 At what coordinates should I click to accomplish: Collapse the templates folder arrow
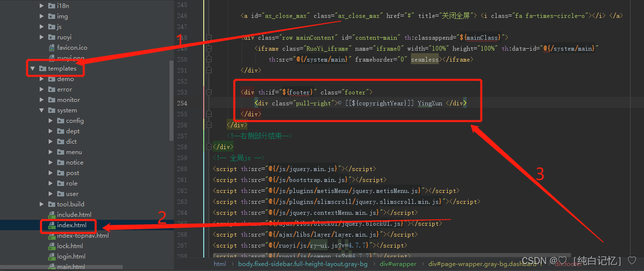click(32, 69)
